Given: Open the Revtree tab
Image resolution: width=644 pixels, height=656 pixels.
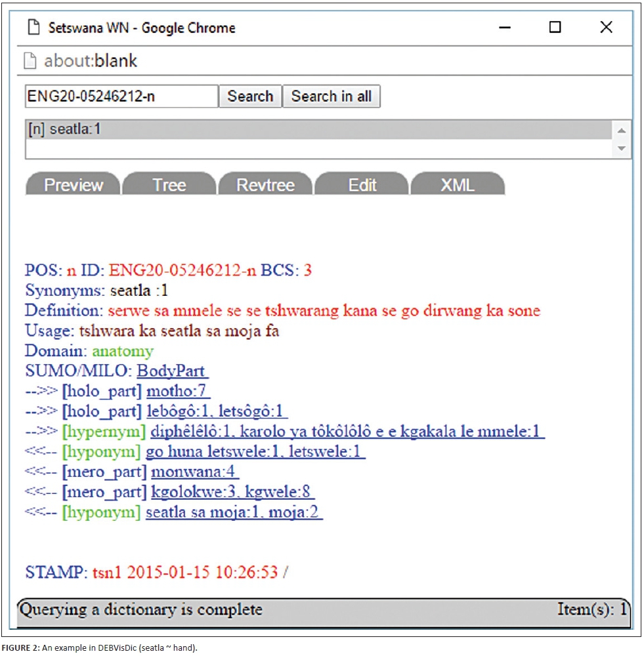Looking at the screenshot, I should pyautogui.click(x=265, y=185).
